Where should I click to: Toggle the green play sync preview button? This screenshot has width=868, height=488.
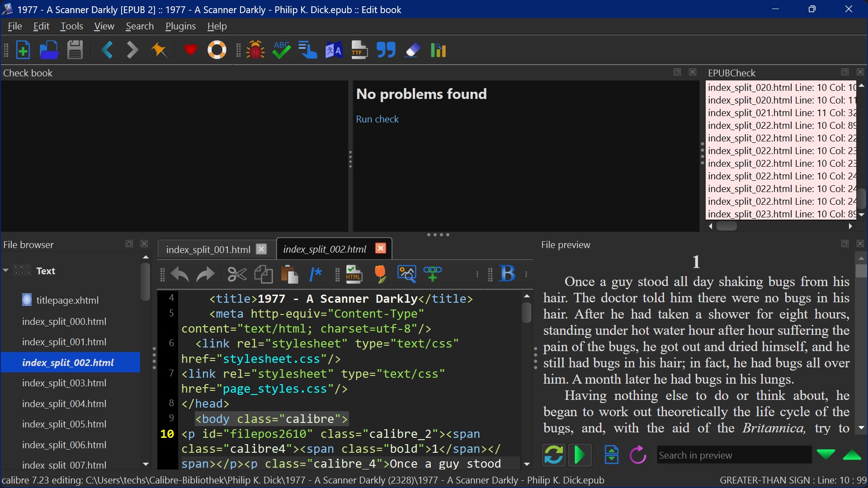point(580,455)
